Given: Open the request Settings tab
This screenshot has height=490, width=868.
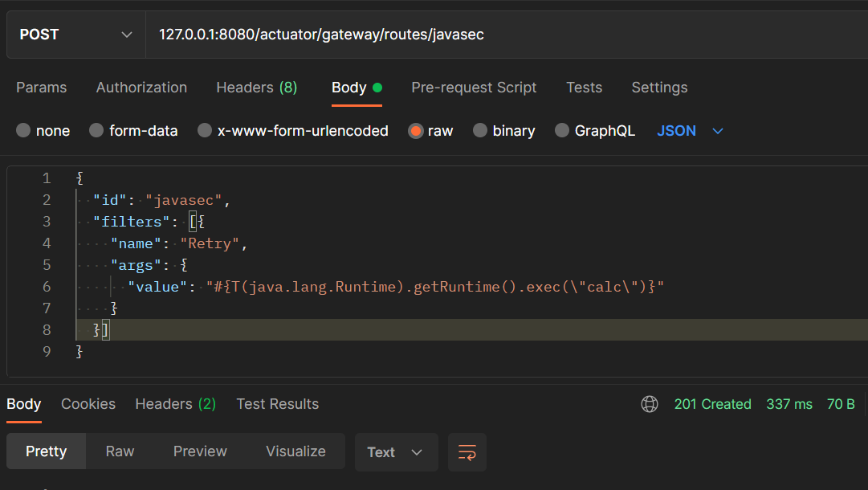Looking at the screenshot, I should pos(659,88).
